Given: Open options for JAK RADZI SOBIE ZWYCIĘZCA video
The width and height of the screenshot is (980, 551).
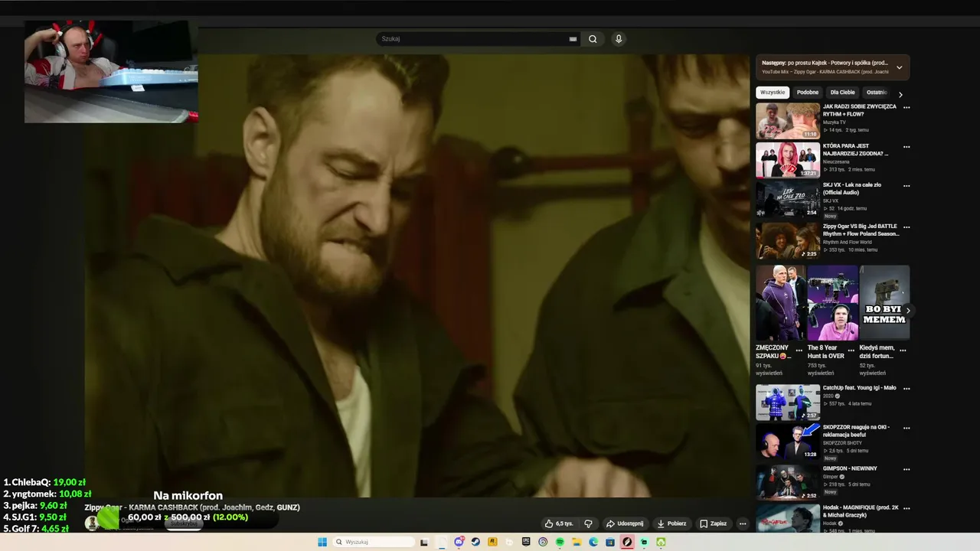Looking at the screenshot, I should point(906,108).
